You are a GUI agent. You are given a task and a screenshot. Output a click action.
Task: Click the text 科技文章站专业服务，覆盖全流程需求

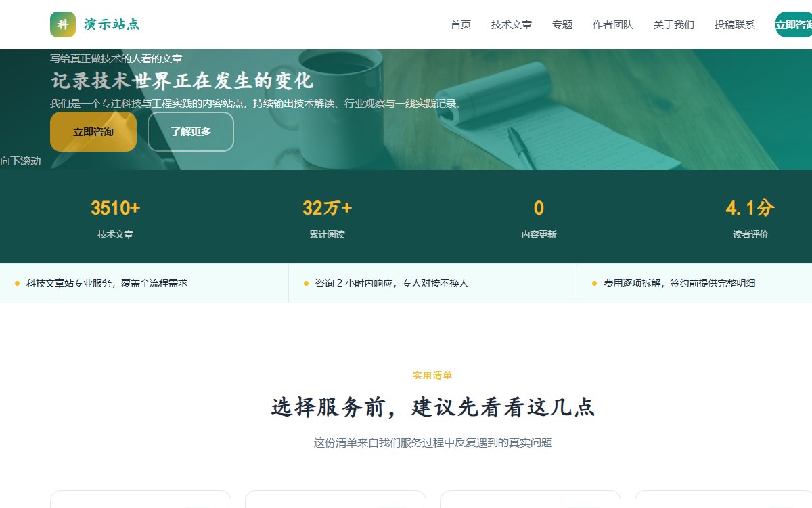coord(107,283)
